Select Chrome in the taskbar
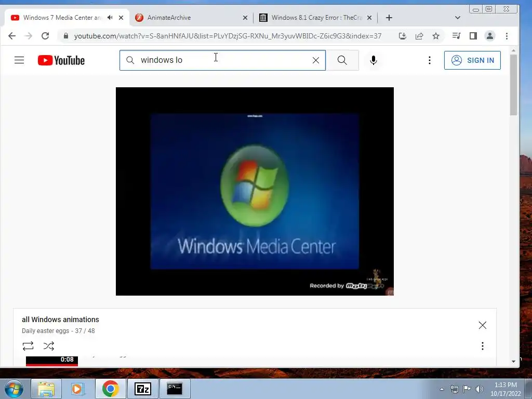 pos(110,389)
